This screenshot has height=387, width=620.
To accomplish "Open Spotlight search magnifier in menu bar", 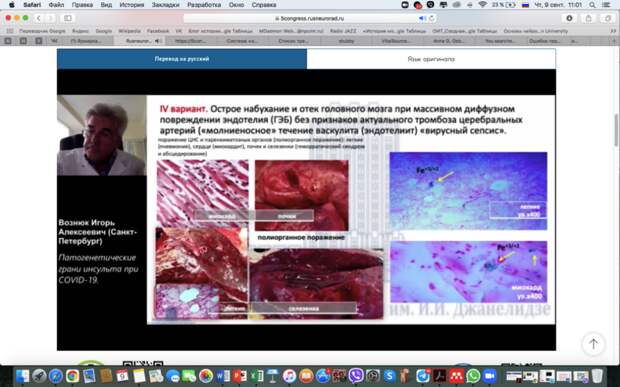I will [x=592, y=5].
